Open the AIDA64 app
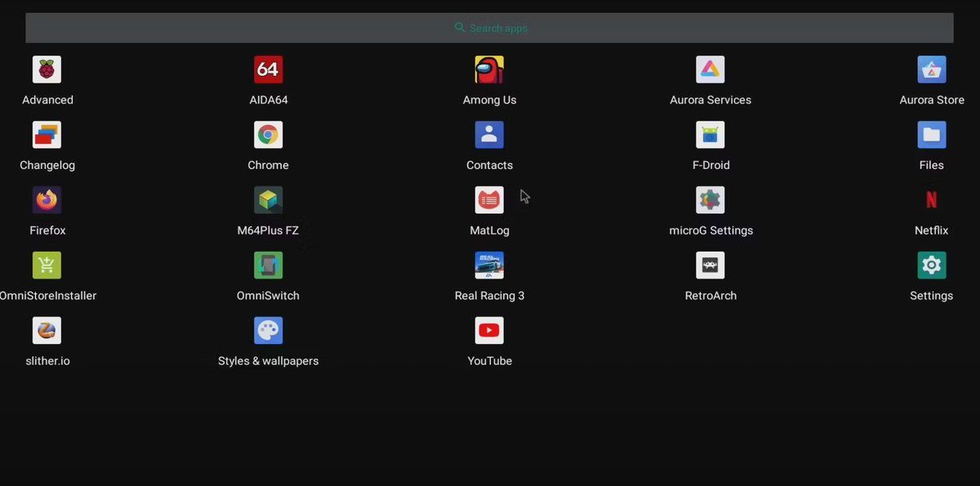980x486 pixels. point(269,69)
